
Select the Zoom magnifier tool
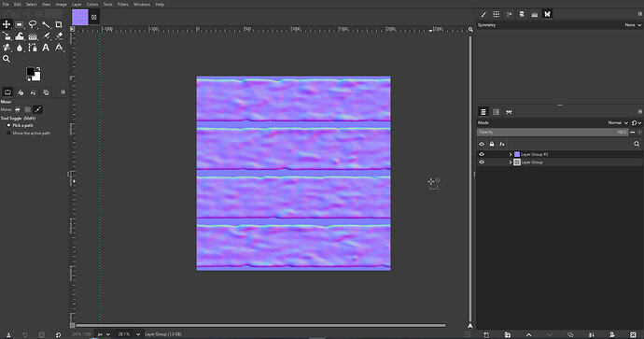pyautogui.click(x=7, y=59)
